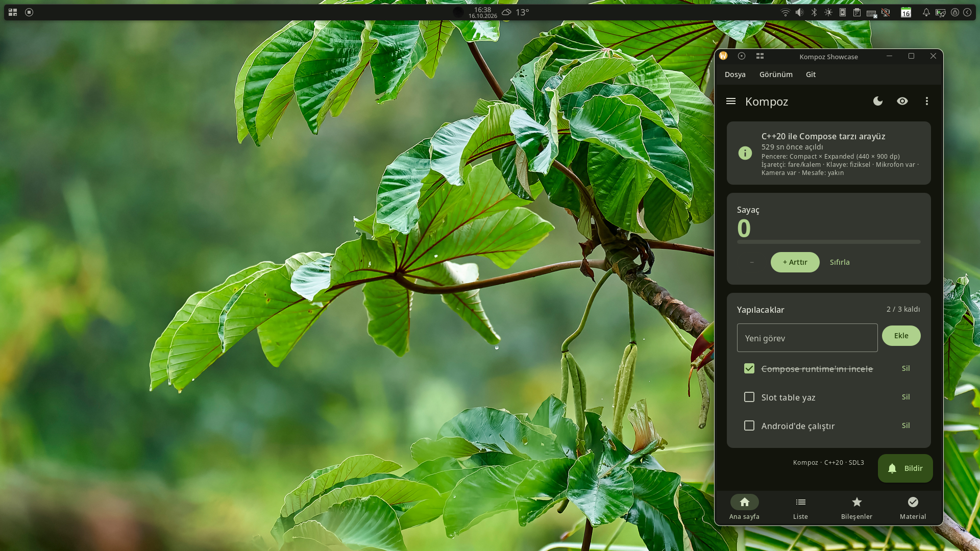Click the counter progress bar under Sayaç
Viewport: 980px width, 551px height.
pyautogui.click(x=829, y=242)
